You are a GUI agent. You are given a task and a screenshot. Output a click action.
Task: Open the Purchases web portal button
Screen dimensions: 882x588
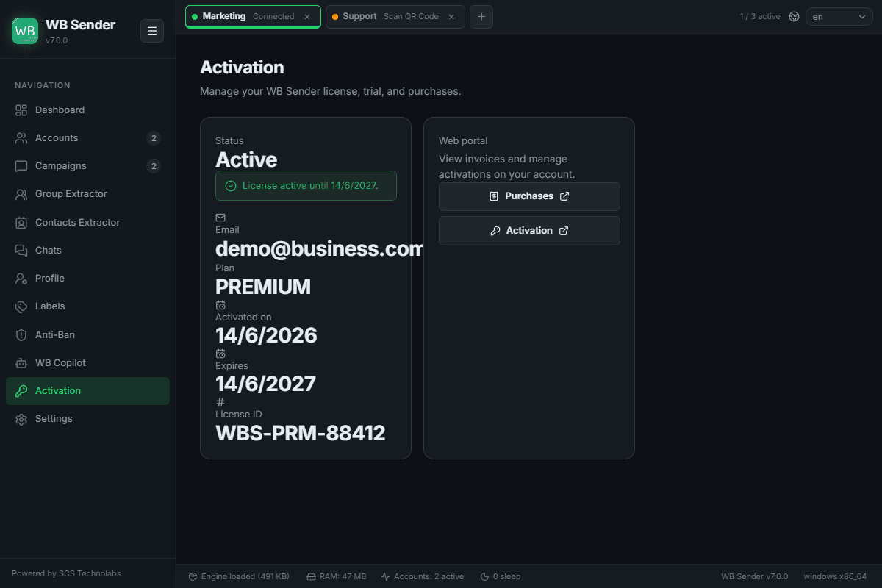tap(529, 196)
